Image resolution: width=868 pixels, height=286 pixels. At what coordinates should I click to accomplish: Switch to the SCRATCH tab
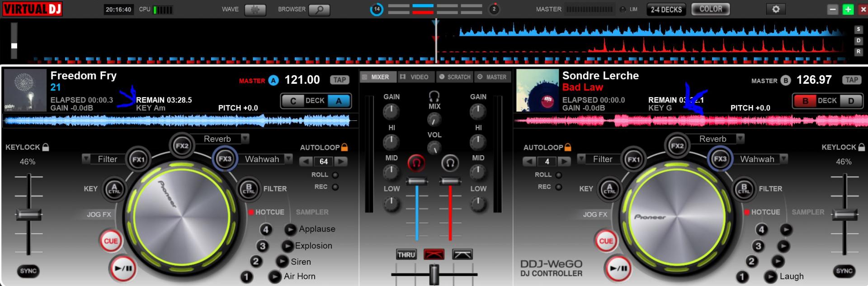click(x=454, y=77)
